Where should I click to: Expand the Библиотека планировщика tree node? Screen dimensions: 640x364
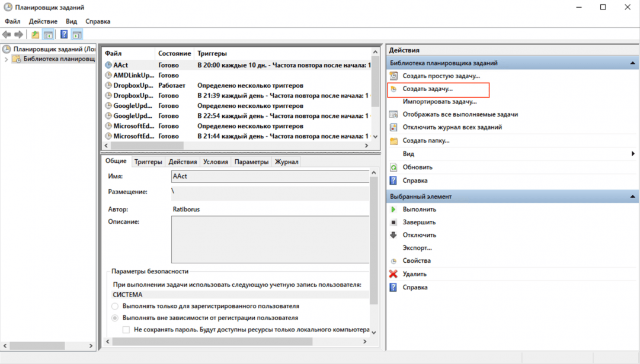click(x=6, y=59)
